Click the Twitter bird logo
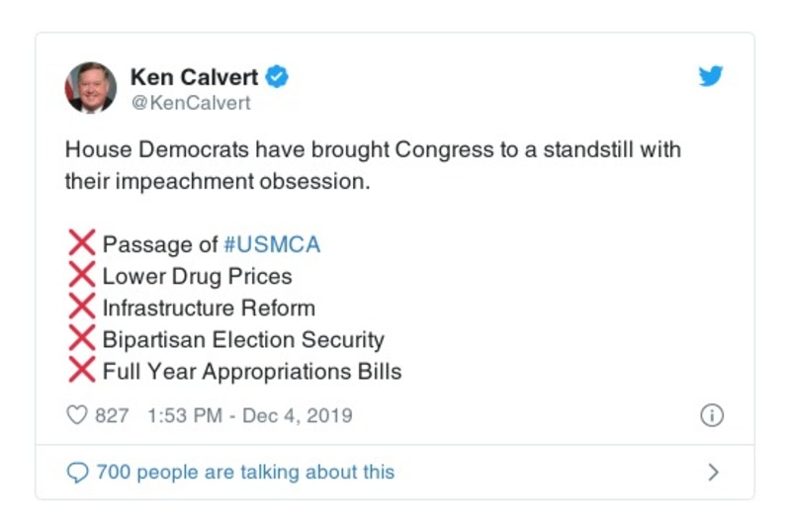Screen dimensions: 790x532 click(711, 76)
